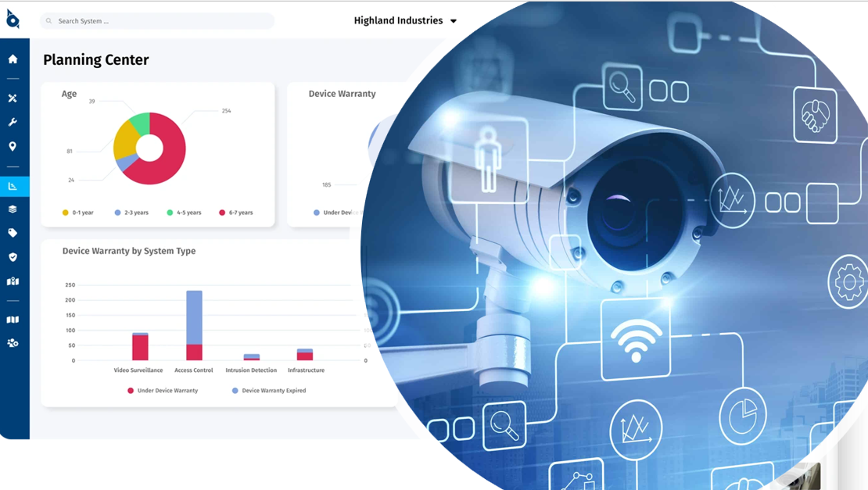Open the shield checkmark sidebar icon
Screen dimensions: 868x490
point(13,257)
